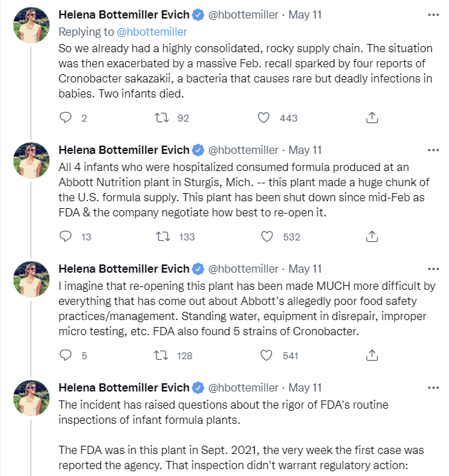Open more options on the Abbott Nutrition tweet
The image size is (449, 476).
coord(433,150)
